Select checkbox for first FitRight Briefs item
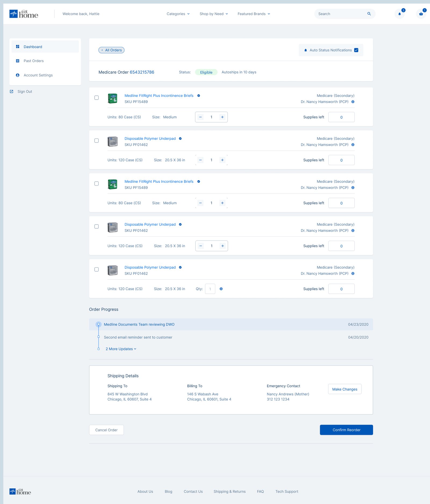This screenshot has height=504, width=430. point(96,98)
